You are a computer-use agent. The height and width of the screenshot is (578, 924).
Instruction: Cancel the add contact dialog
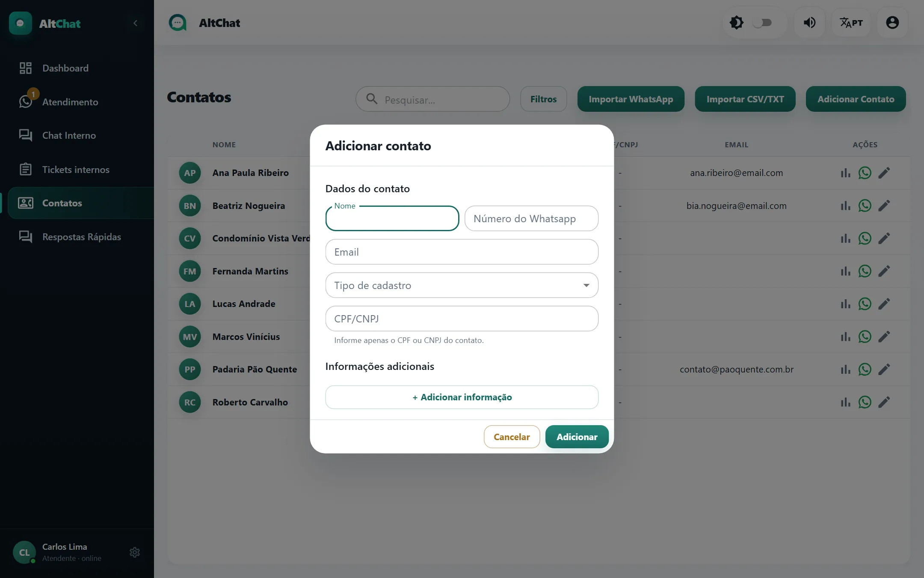(x=512, y=437)
